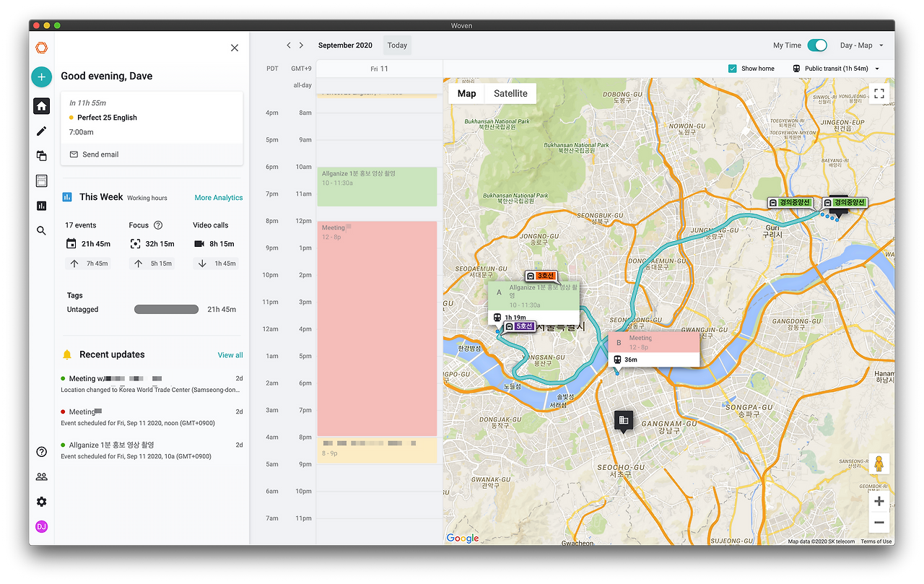Click the Google logo on the map
This screenshot has height=584, width=924.
tap(462, 538)
